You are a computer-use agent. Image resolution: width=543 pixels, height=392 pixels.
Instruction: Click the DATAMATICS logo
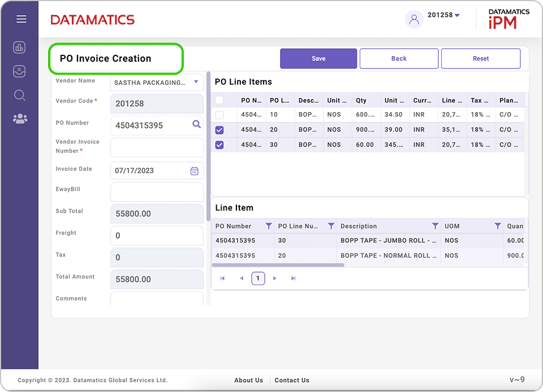(92, 19)
